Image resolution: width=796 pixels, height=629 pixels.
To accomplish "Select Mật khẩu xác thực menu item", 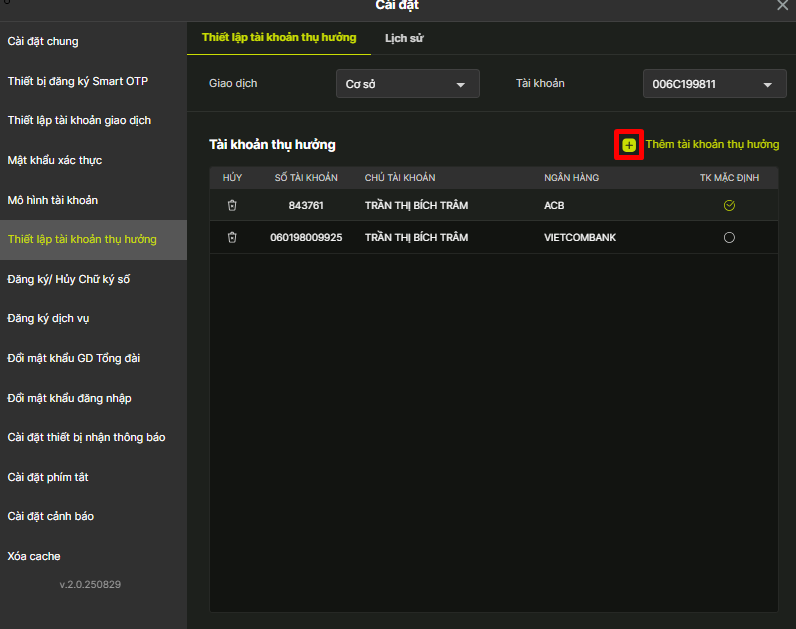I will click(x=55, y=160).
